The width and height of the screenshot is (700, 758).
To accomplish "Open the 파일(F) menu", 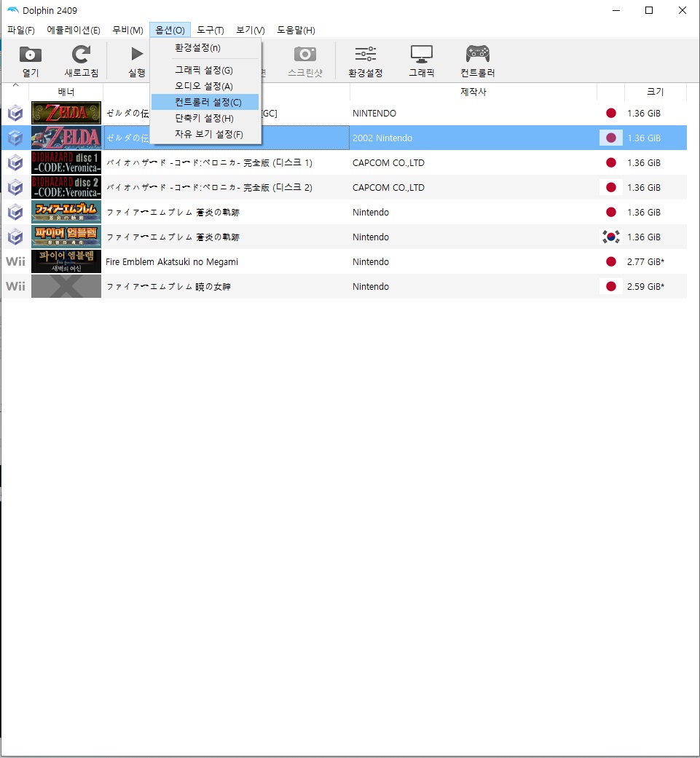I will [x=21, y=30].
